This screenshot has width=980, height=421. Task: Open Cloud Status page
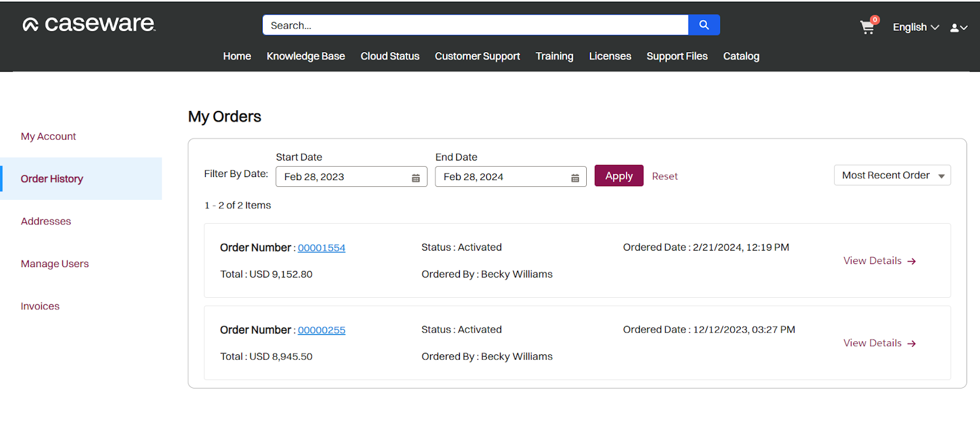[390, 56]
